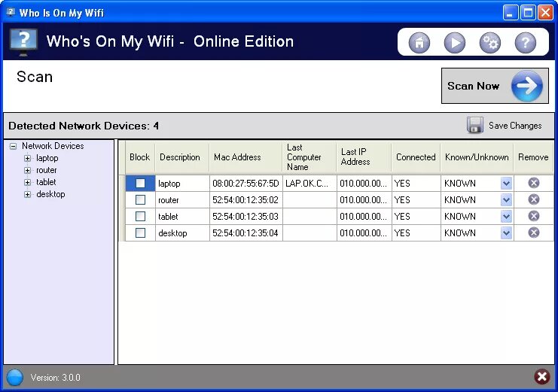The height and width of the screenshot is (392, 558).
Task: Click Mac address 52:54:00:12:35:03
Action: pyautogui.click(x=246, y=216)
